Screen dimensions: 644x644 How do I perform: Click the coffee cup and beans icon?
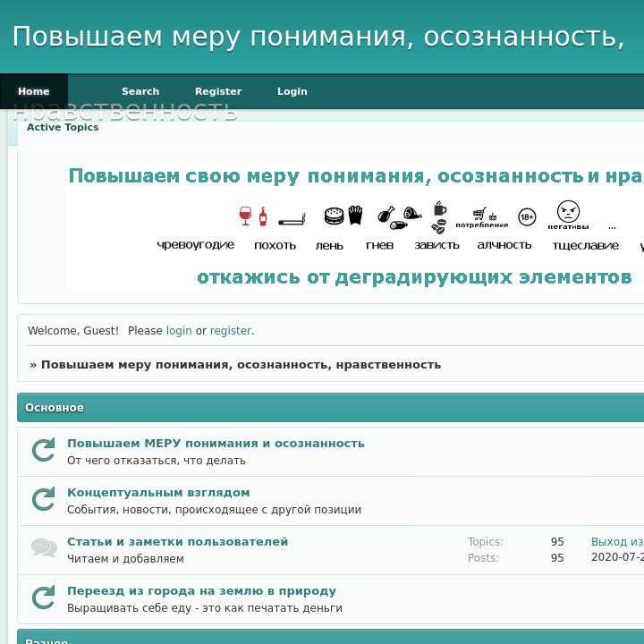click(438, 217)
